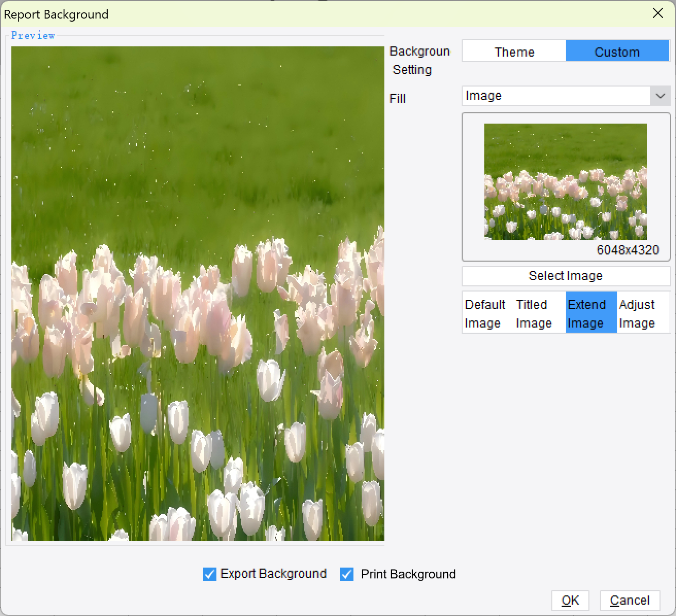Screen dimensions: 676x616
Task: Expand the Fill type selector arrow
Action: click(661, 95)
